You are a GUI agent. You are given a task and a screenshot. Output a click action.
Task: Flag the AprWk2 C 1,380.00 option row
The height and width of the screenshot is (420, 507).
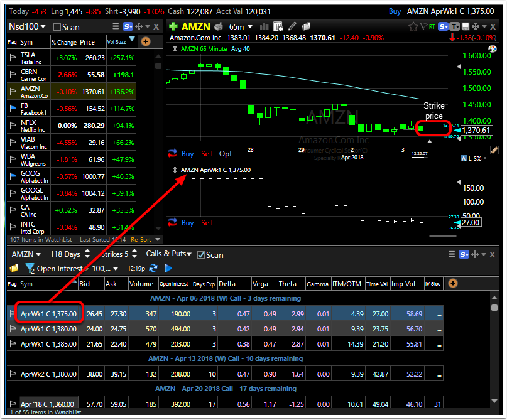pos(13,374)
